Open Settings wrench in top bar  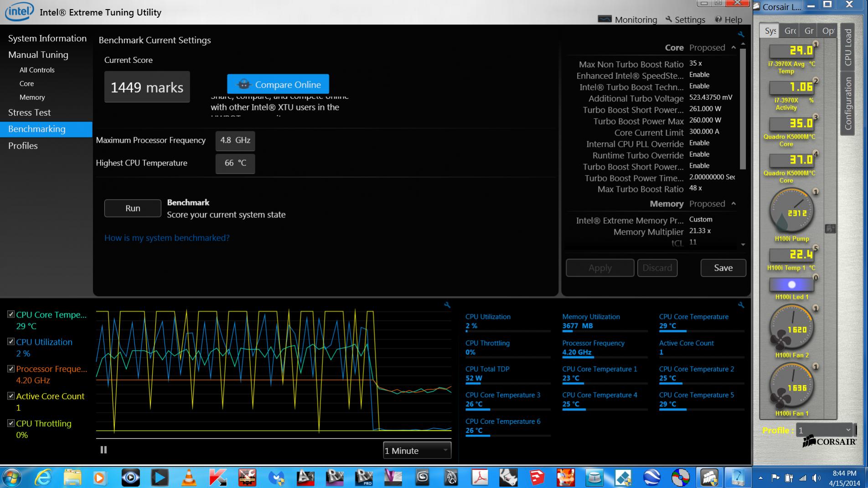pyautogui.click(x=669, y=19)
